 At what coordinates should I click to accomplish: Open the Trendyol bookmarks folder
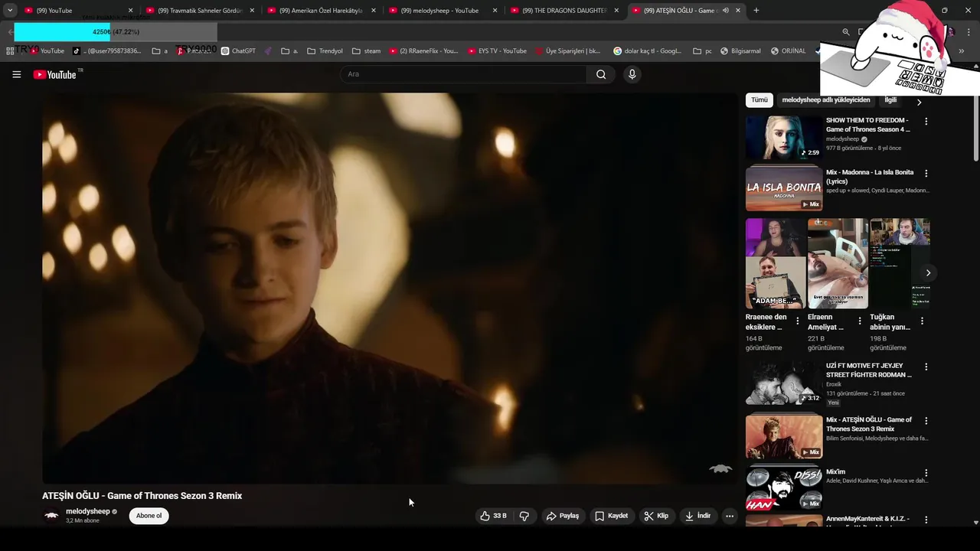coord(325,51)
